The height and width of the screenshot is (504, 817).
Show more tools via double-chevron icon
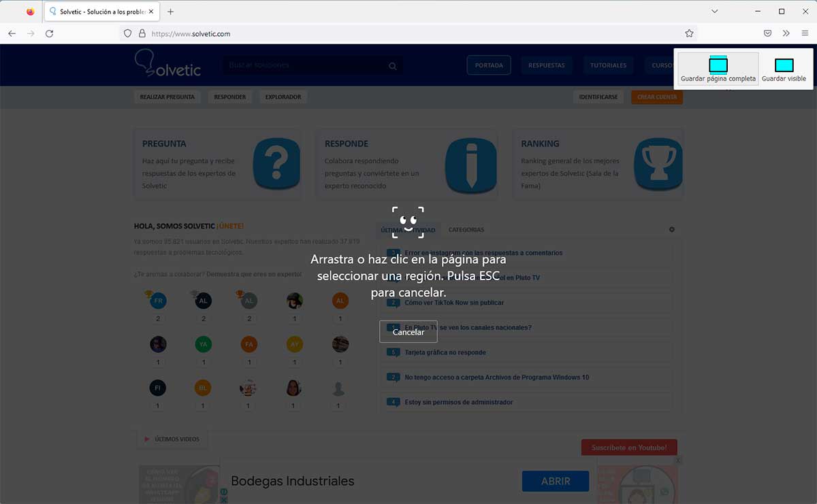pyautogui.click(x=786, y=33)
